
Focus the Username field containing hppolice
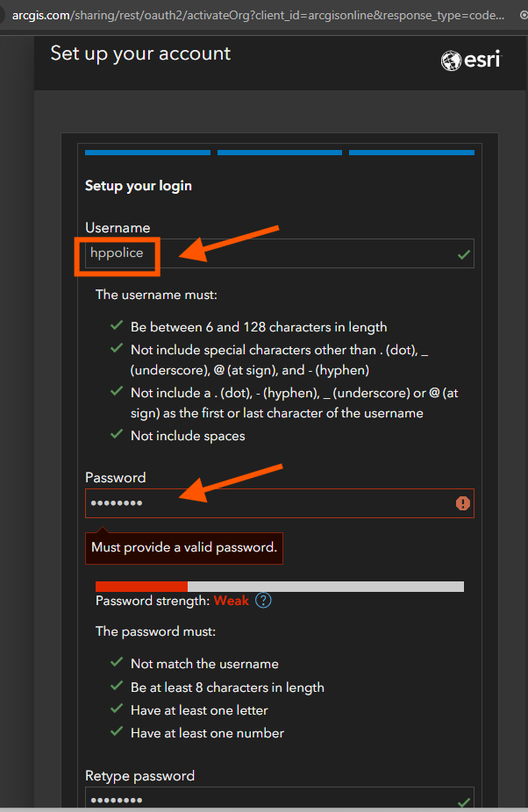(279, 253)
